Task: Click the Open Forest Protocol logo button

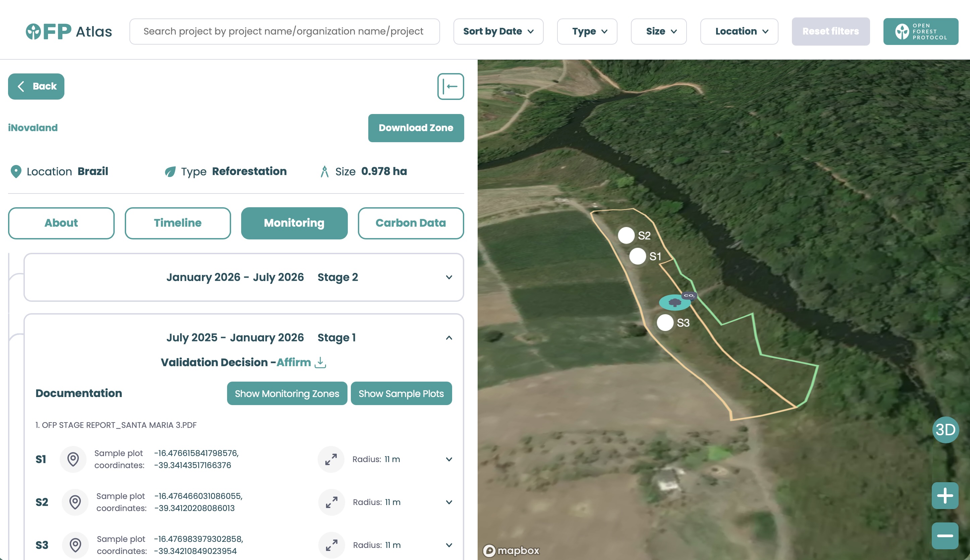Action: [x=920, y=32]
